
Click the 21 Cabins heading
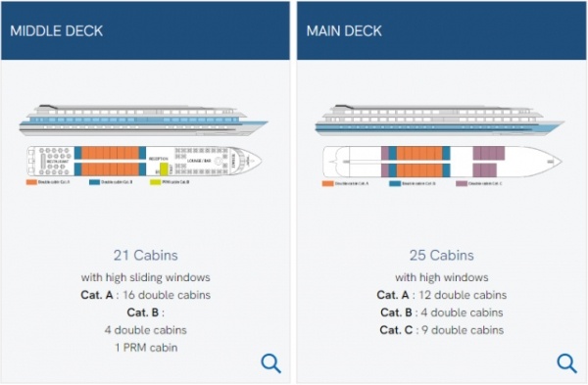145,256
